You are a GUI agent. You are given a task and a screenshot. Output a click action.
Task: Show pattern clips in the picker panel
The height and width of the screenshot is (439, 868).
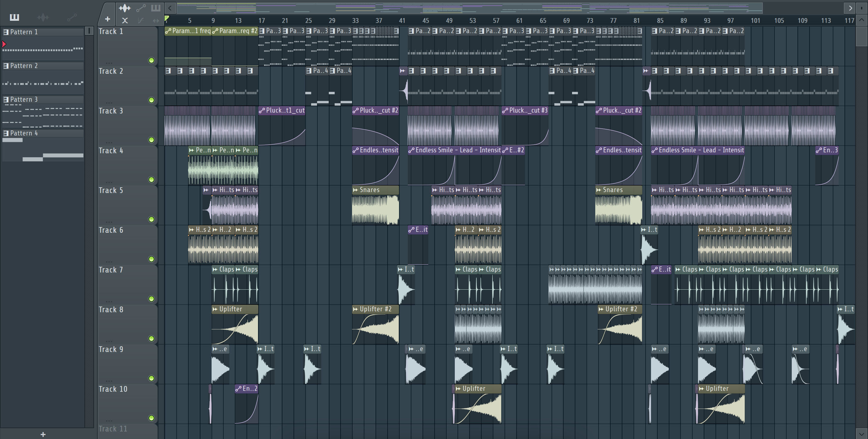pyautogui.click(x=14, y=17)
